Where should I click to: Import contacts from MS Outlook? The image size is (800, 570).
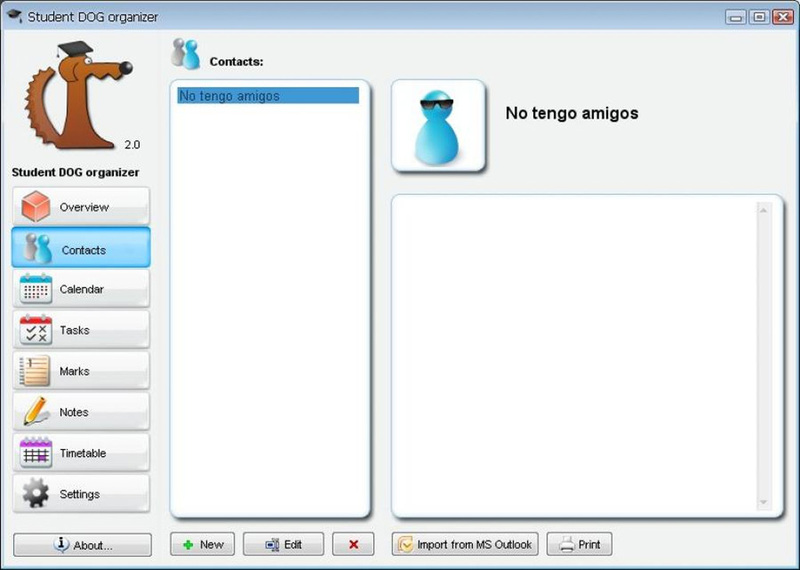[465, 544]
